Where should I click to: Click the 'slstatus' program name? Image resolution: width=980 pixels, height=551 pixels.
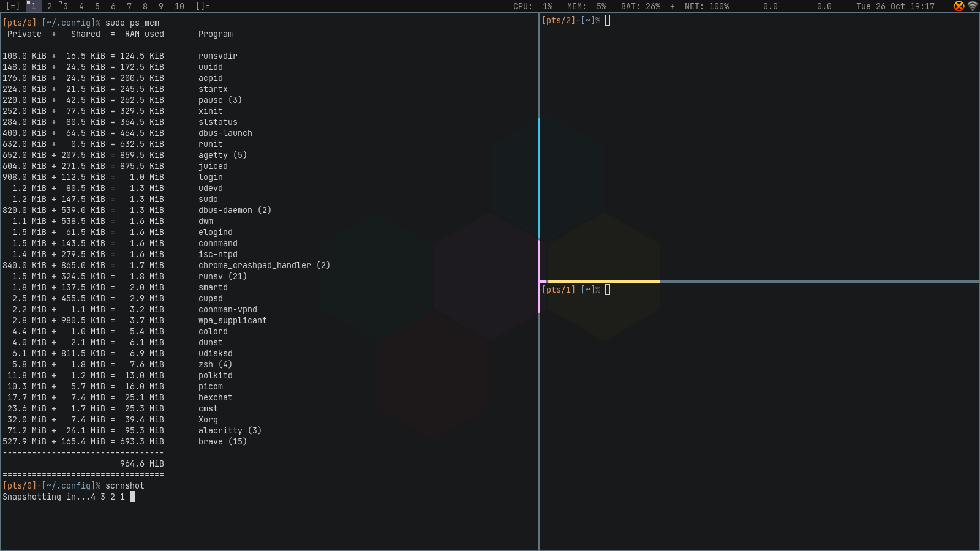pyautogui.click(x=218, y=122)
